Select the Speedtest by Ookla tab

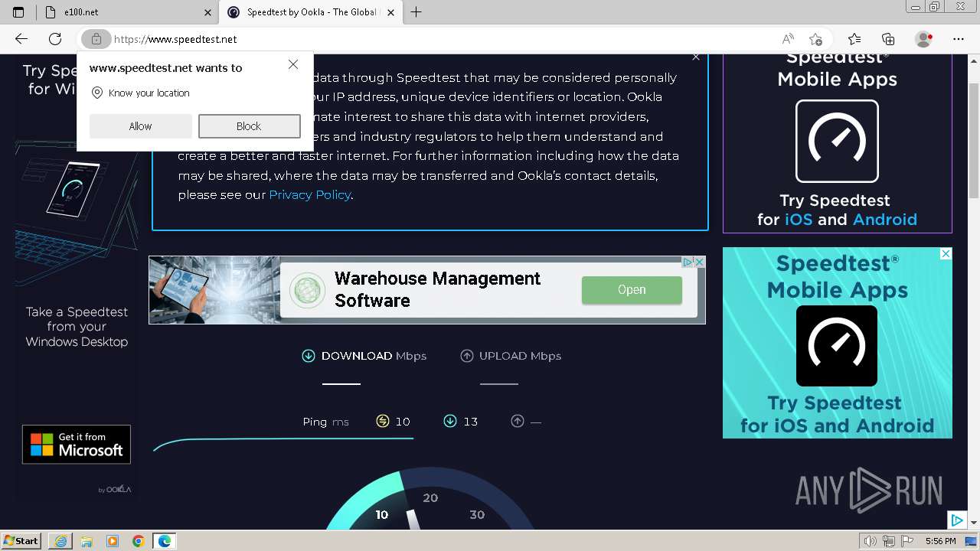[310, 12]
